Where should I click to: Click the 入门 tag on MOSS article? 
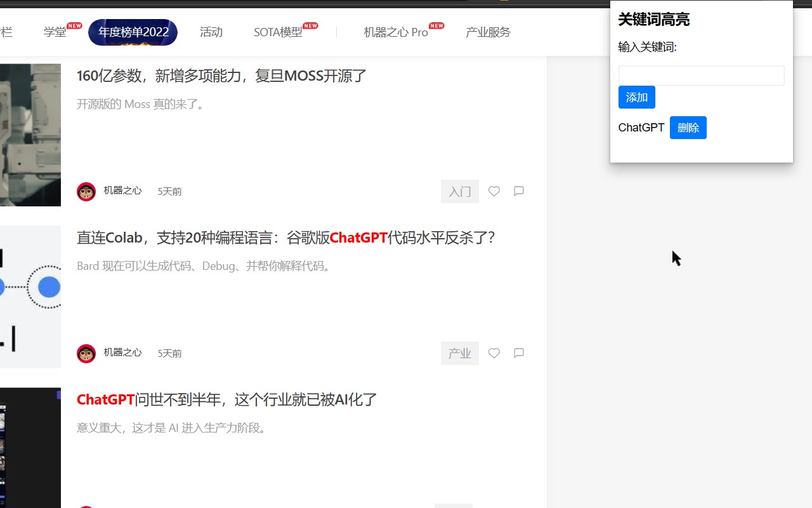pyautogui.click(x=460, y=191)
